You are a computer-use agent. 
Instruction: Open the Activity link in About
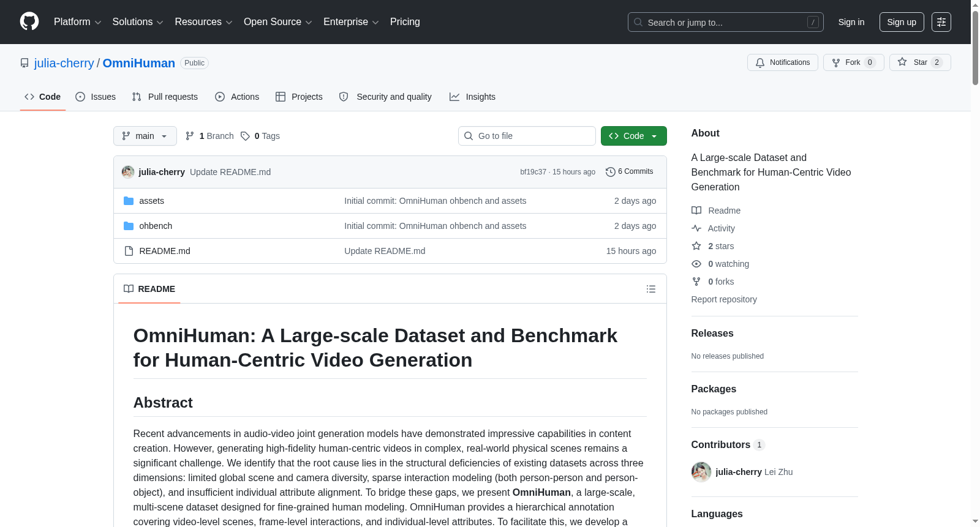pyautogui.click(x=713, y=228)
